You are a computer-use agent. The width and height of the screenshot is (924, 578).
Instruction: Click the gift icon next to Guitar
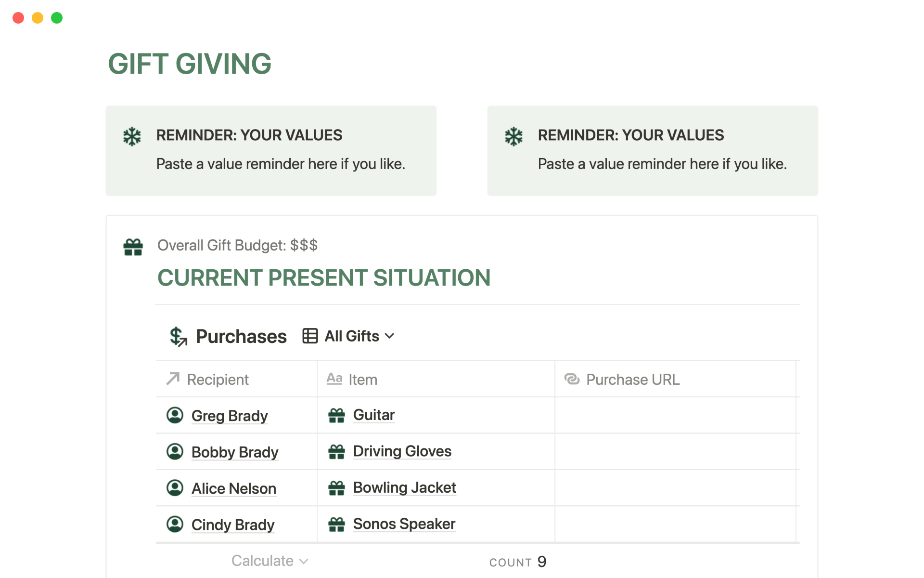pos(336,415)
